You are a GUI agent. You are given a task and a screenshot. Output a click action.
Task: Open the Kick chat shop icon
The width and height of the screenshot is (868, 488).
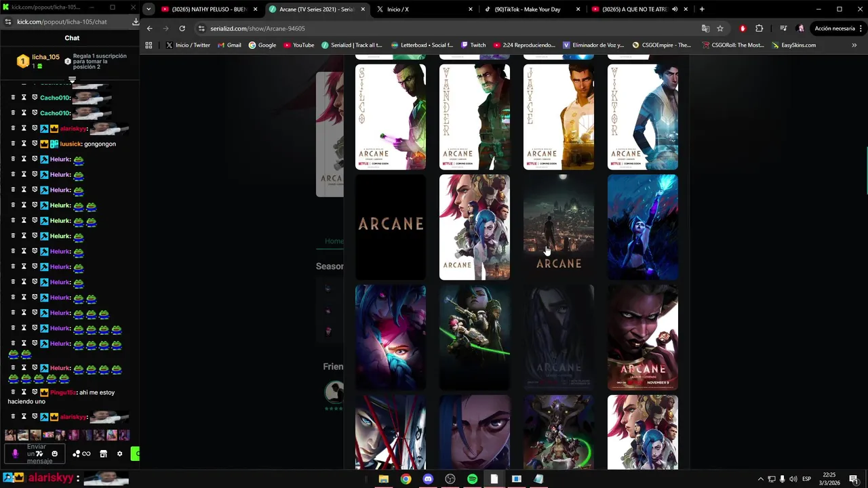pyautogui.click(x=103, y=453)
